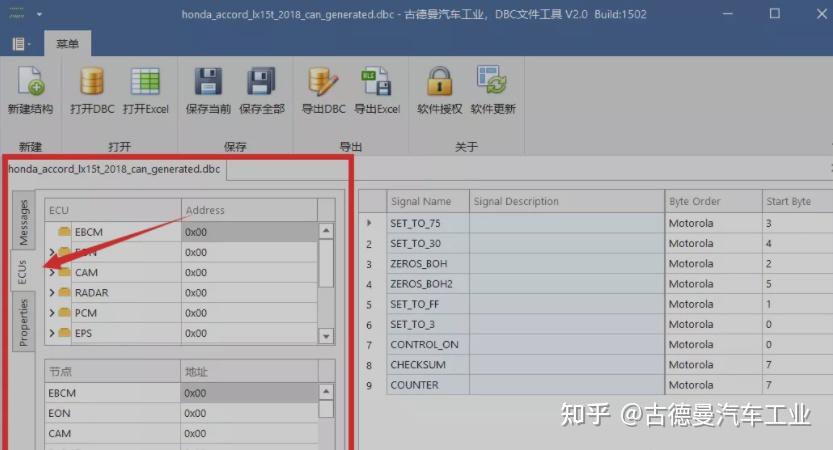Open a DBC file with 打开DBC
This screenshot has height=450, width=833.
click(92, 90)
